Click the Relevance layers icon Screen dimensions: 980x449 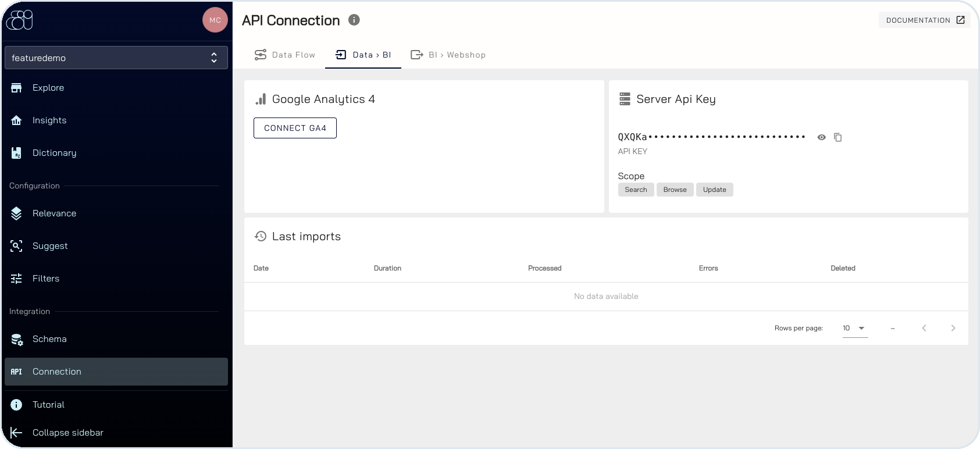(16, 213)
